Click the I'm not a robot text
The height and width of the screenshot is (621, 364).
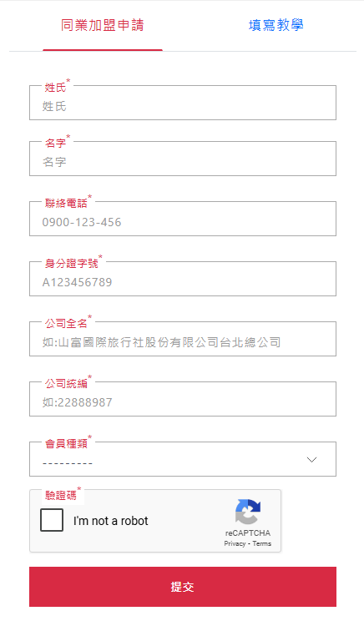coord(110,521)
